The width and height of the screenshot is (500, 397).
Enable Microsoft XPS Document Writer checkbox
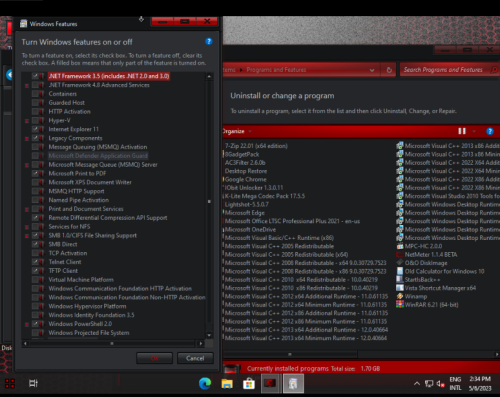tap(35, 182)
